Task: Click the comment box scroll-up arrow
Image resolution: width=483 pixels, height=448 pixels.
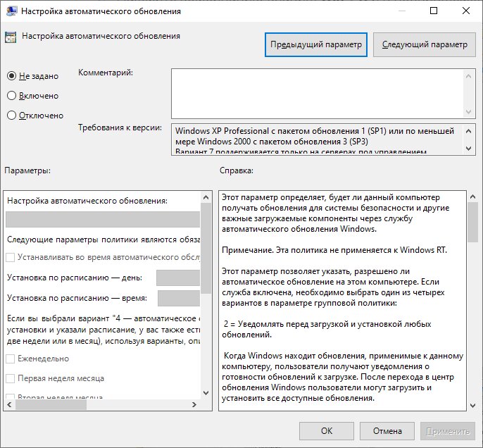Action: (468, 76)
